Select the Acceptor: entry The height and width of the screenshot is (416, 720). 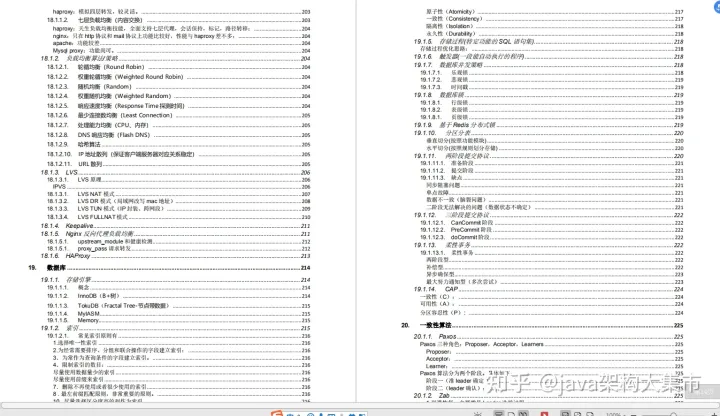point(555,359)
